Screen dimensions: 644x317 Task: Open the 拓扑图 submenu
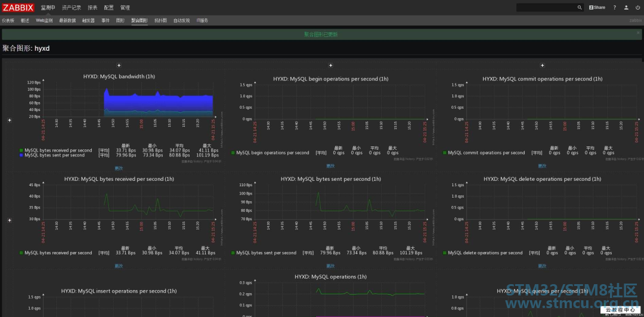160,20
